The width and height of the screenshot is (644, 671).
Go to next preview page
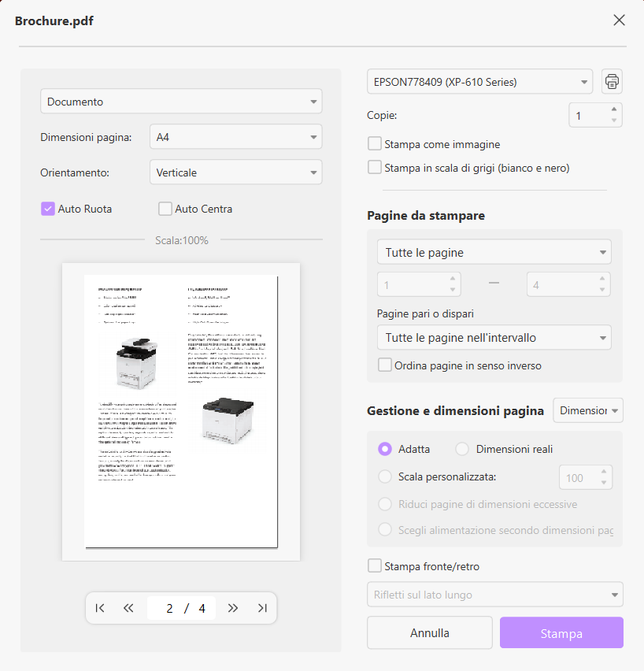click(x=233, y=608)
